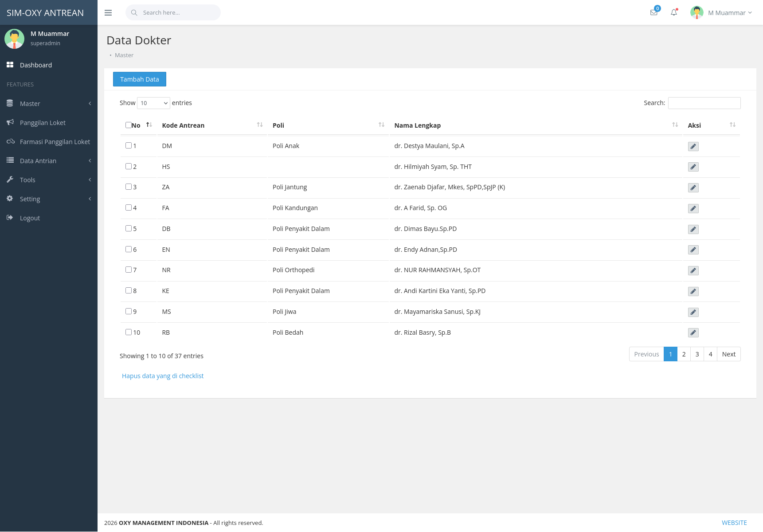Open Panggilan Loket in sidebar
This screenshot has width=763, height=532.
tap(49, 123)
